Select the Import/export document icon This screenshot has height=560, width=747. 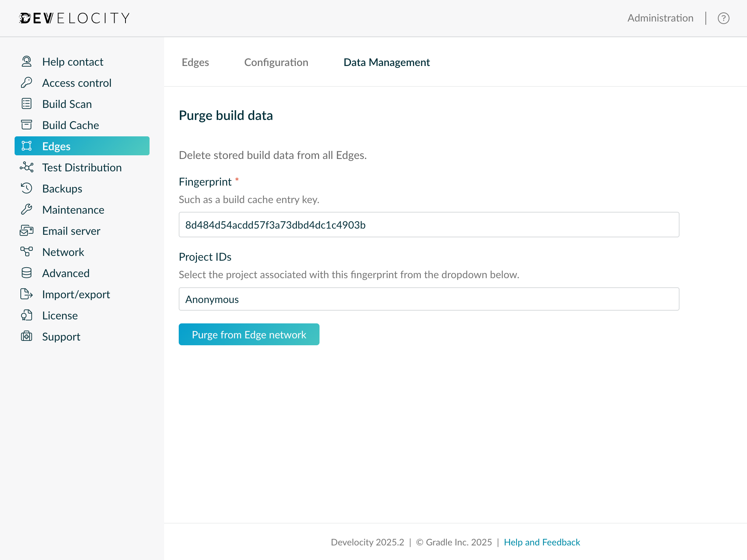(x=26, y=294)
